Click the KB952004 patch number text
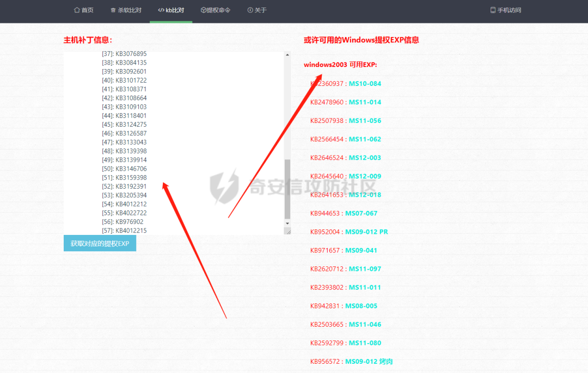The width and height of the screenshot is (588, 373). [x=324, y=232]
